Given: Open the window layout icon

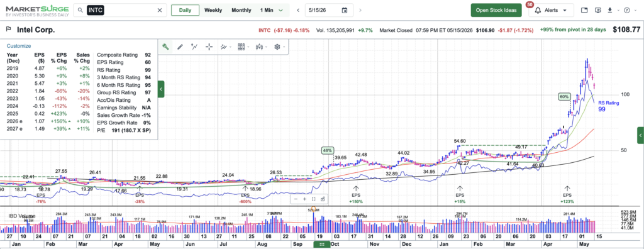Looking at the screenshot, I should point(584,10).
